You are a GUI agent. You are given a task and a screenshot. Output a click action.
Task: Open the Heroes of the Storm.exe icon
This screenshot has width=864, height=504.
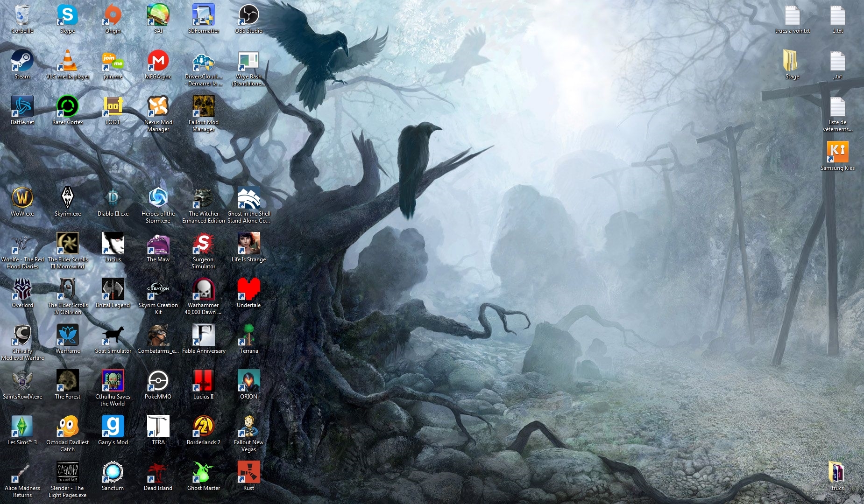pos(158,198)
